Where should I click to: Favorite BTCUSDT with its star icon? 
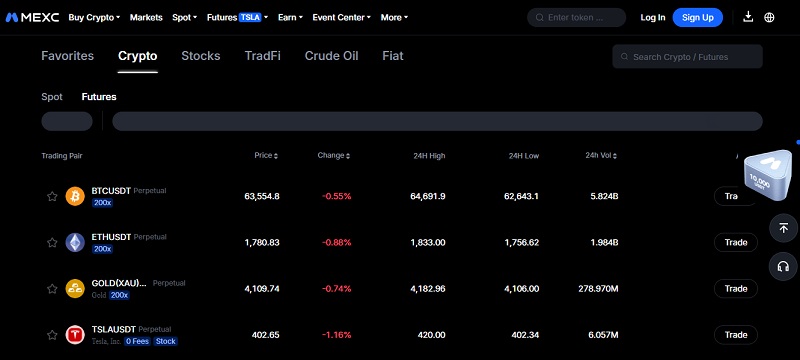click(52, 196)
